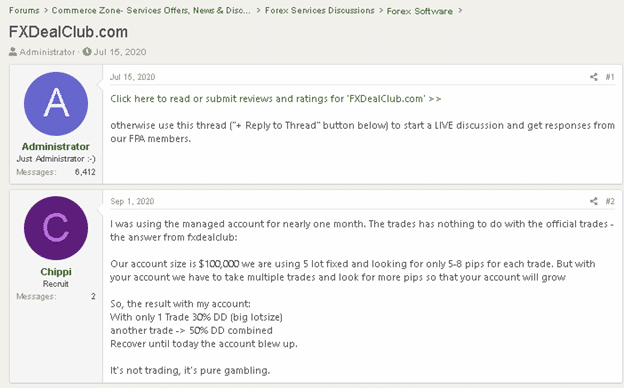The width and height of the screenshot is (624, 388).
Task: Navigate to Forex Services Discussions breadcrumb
Action: tap(320, 10)
